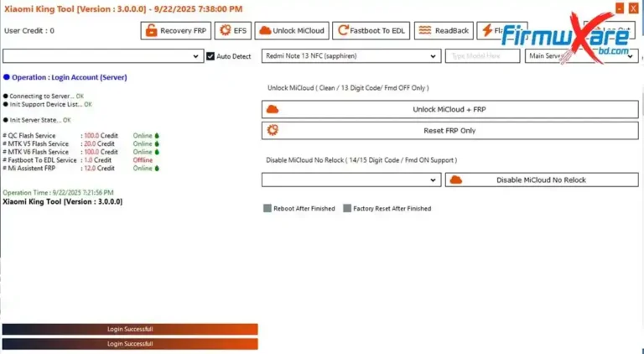Screen dimensions: 644x354
Task: Focus the Type Model Here field
Action: tap(483, 56)
